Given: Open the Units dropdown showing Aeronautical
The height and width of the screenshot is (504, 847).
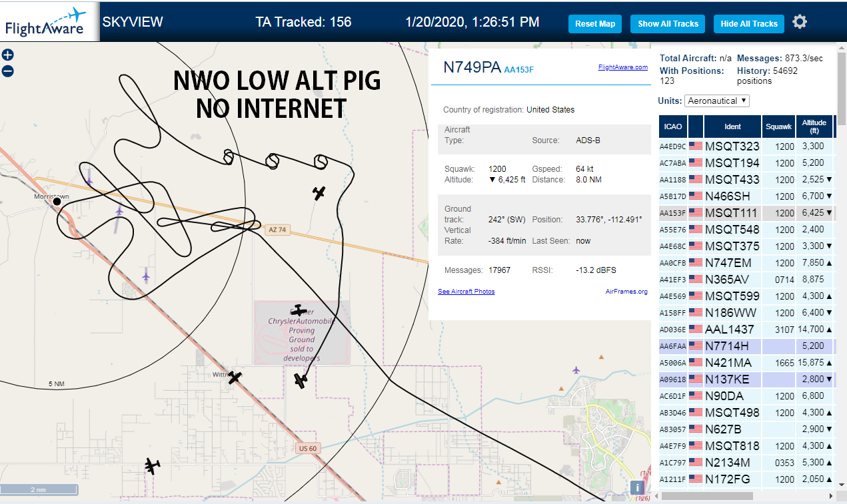Looking at the screenshot, I should click(717, 101).
